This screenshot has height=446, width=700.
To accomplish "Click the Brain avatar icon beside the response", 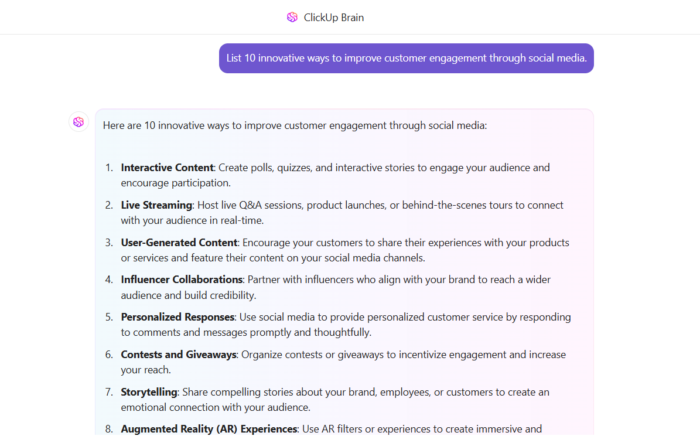I will [x=78, y=122].
